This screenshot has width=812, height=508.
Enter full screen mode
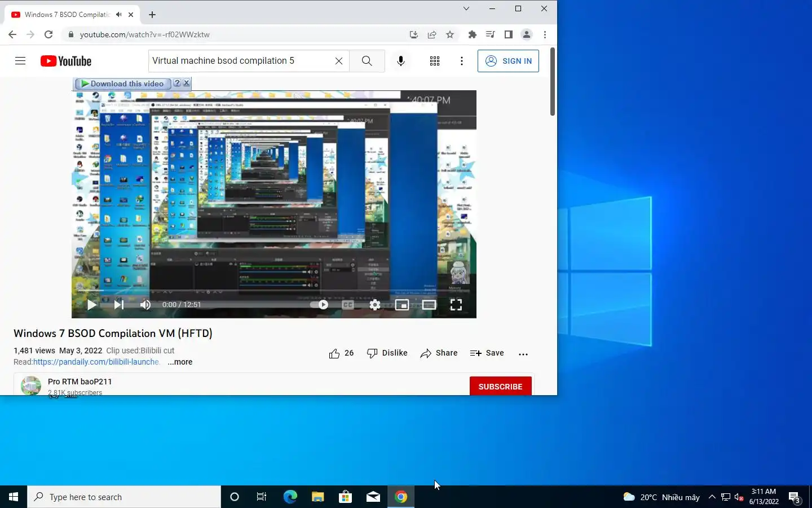click(456, 305)
